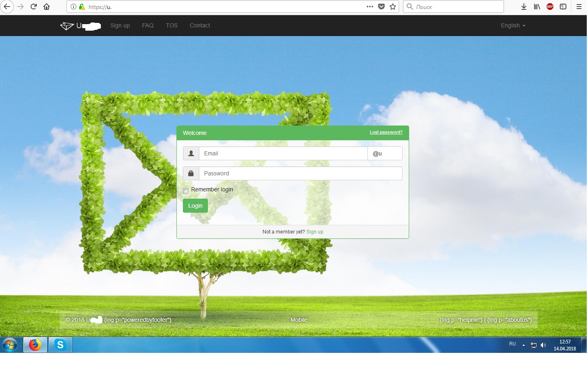Click Sign up beside Not a member yet
588x368 pixels.
(x=315, y=232)
